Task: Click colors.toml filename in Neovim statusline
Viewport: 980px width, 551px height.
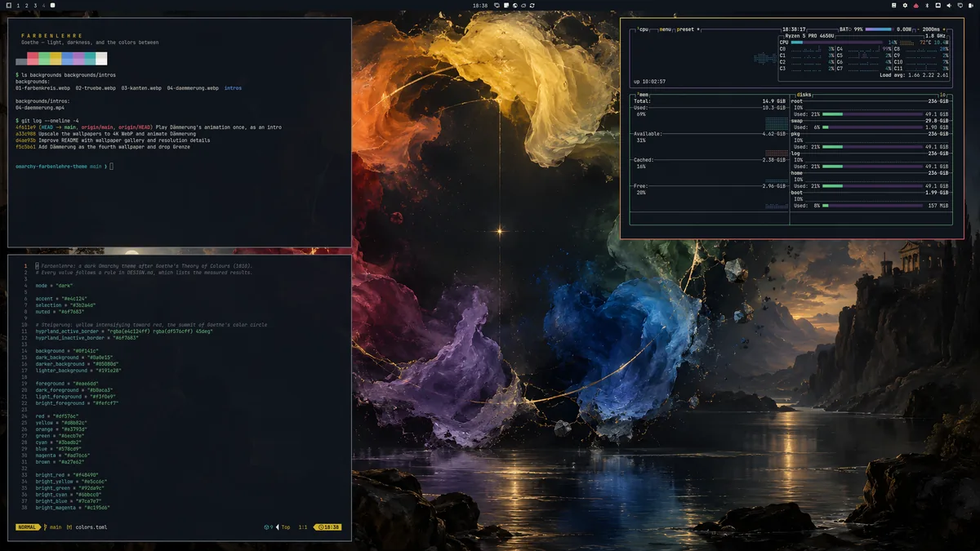Action: point(91,527)
